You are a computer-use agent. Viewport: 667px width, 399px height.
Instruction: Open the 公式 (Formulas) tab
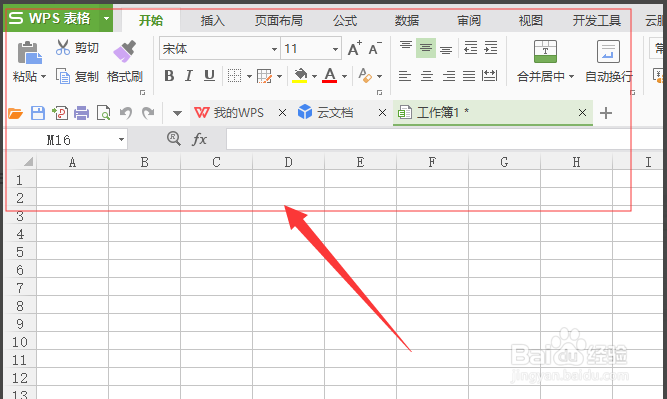coord(345,20)
